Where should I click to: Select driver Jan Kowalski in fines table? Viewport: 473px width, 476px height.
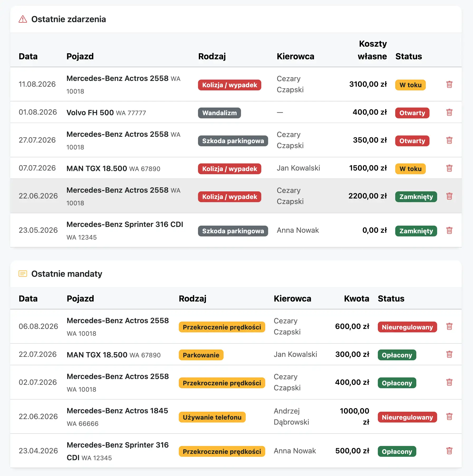[295, 354]
